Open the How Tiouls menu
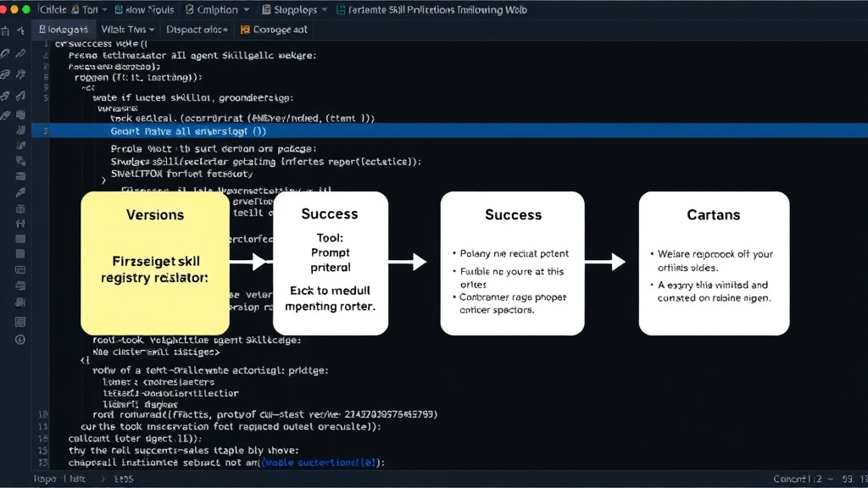The height and width of the screenshot is (488, 868). tap(149, 9)
